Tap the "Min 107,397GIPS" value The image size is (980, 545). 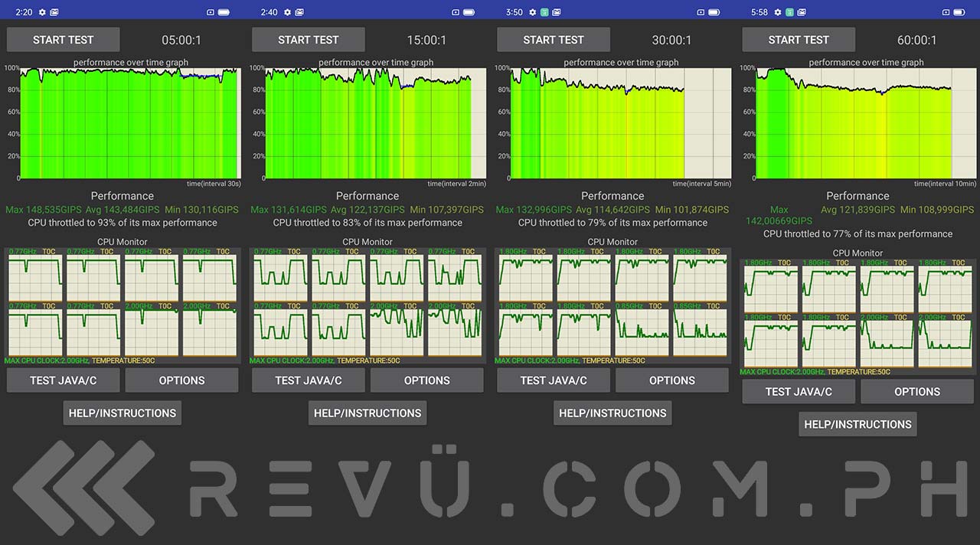[x=447, y=210]
